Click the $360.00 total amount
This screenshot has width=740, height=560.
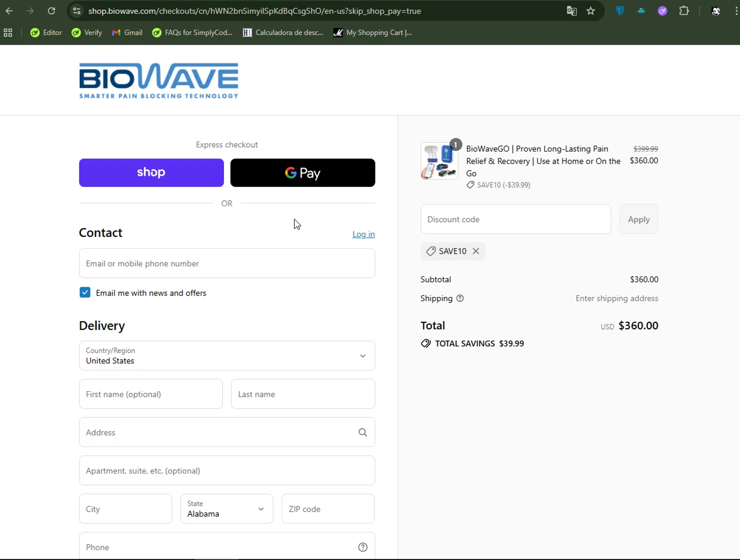[638, 326]
